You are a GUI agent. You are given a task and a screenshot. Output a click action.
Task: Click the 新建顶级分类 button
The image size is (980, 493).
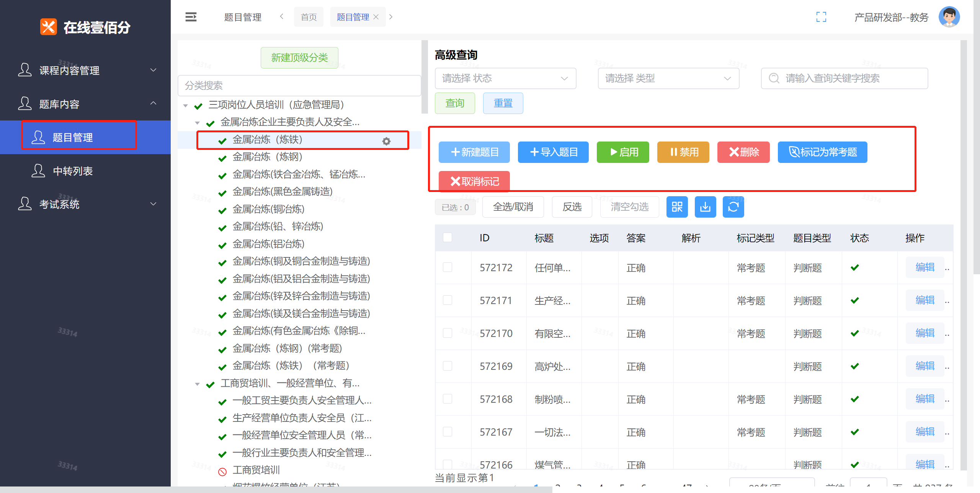coord(299,57)
